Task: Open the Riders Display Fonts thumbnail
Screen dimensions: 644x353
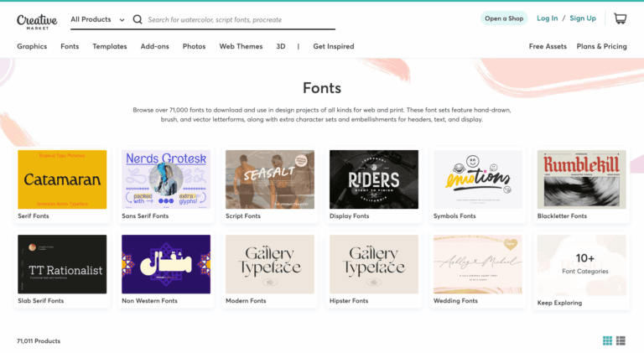Action: coord(374,179)
